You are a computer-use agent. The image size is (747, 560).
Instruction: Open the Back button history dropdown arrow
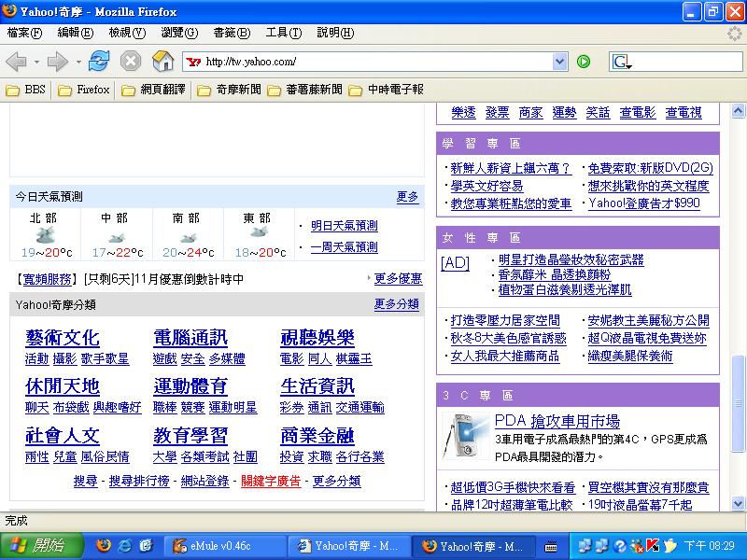(x=35, y=62)
